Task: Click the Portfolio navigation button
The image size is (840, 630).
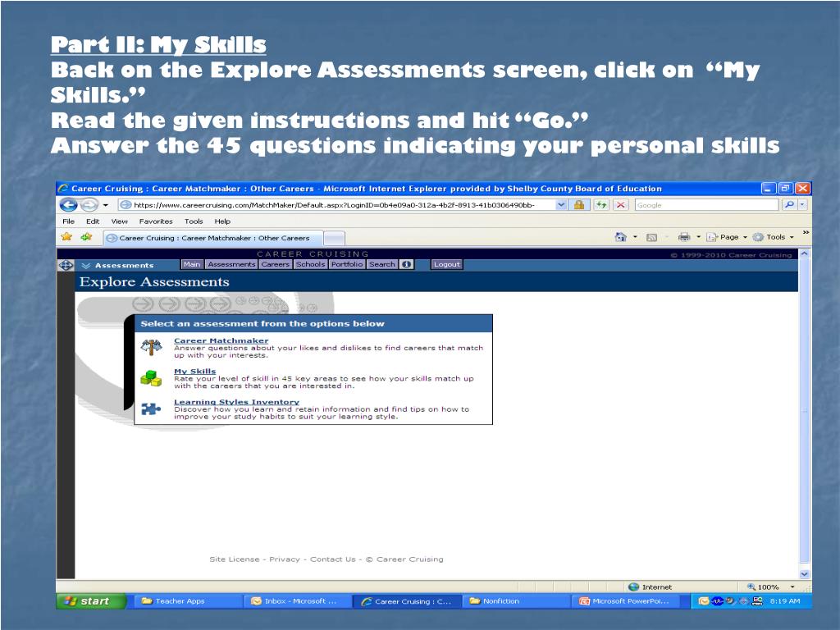Action: click(x=347, y=264)
